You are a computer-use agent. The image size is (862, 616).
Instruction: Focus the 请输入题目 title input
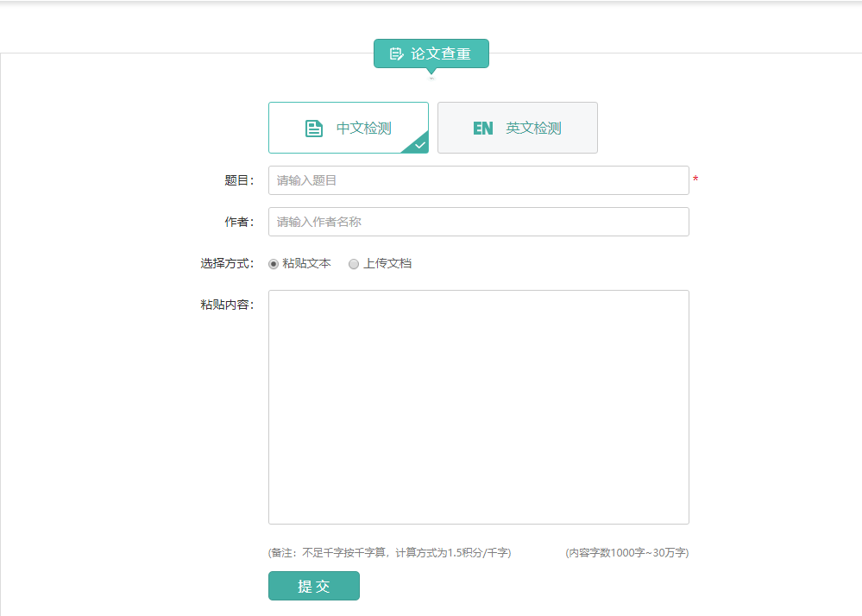(x=478, y=180)
